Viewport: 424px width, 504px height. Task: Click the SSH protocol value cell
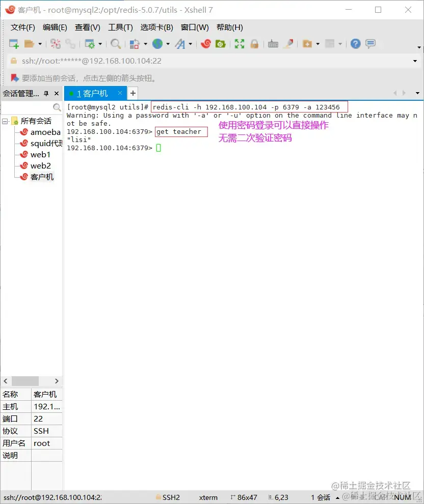pos(47,431)
